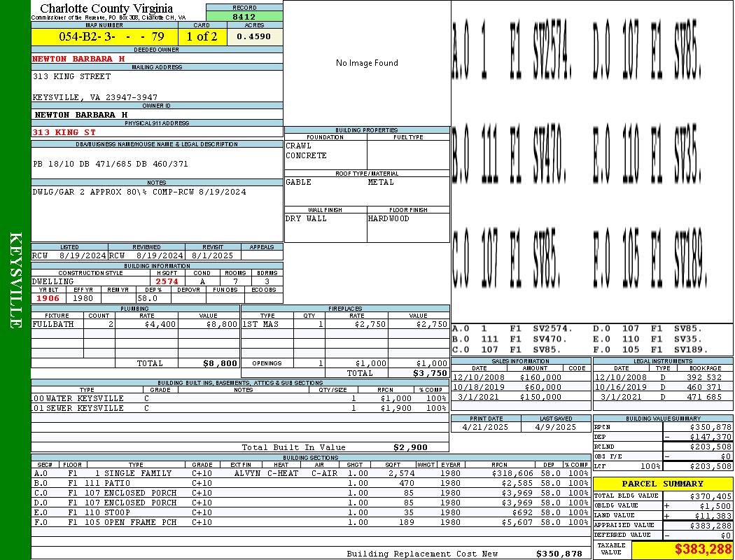Select deeded owner NEWTON BARBARA H in red
The height and width of the screenshot is (560, 735).
coord(78,59)
